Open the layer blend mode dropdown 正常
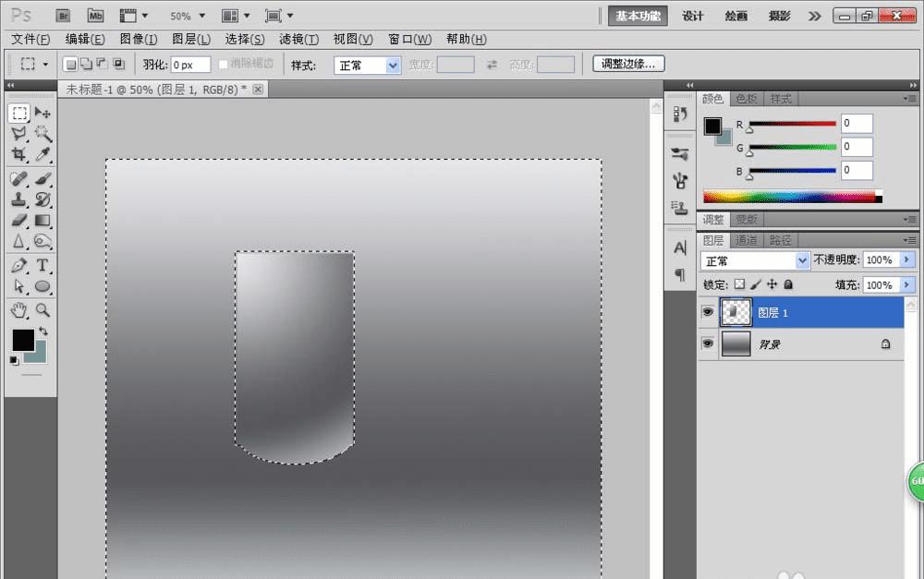This screenshot has width=924, height=579. click(754, 261)
